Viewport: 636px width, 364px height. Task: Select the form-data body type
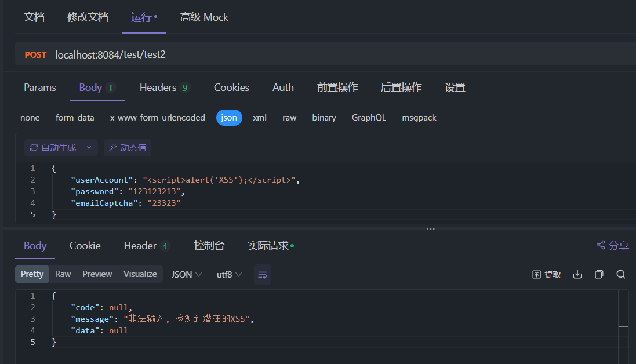coord(75,118)
